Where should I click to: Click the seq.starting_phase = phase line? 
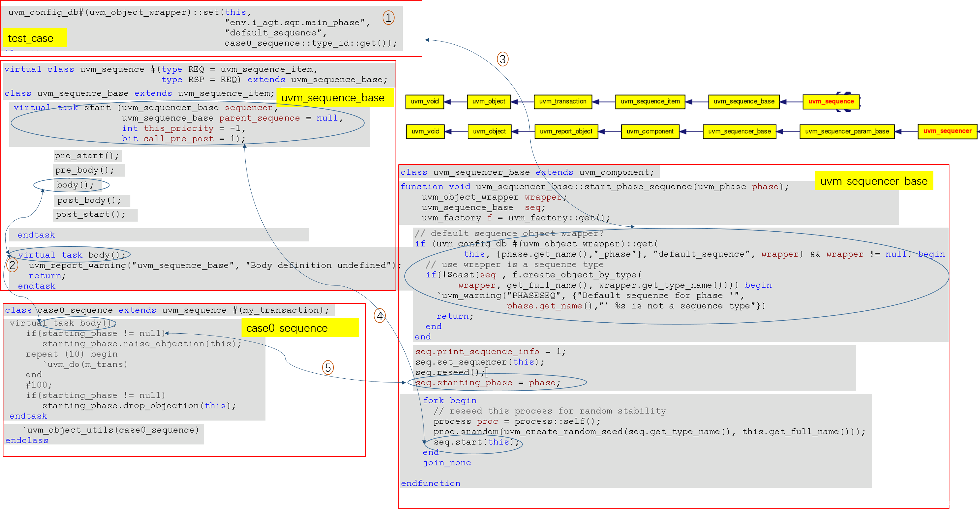tap(488, 383)
